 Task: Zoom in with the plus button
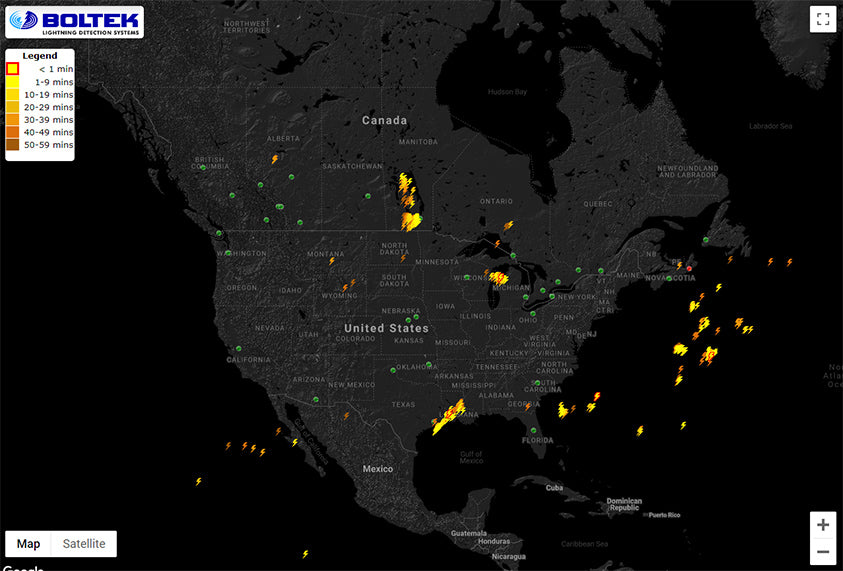pyautogui.click(x=822, y=525)
